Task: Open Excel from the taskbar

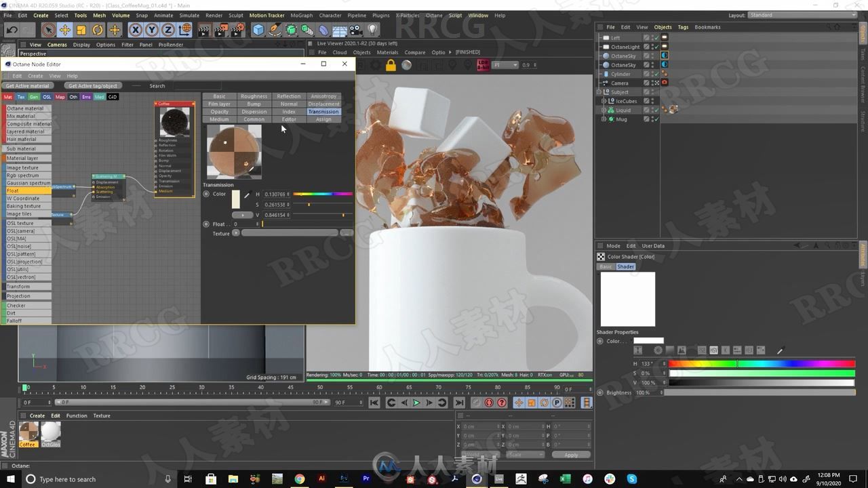Action: point(565,479)
